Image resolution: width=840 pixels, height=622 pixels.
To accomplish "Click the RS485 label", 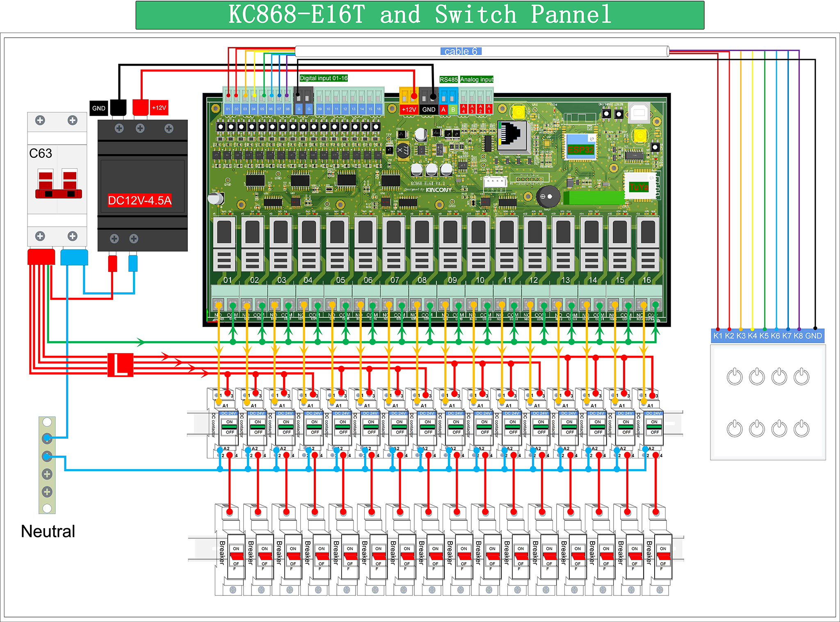I will tap(448, 80).
